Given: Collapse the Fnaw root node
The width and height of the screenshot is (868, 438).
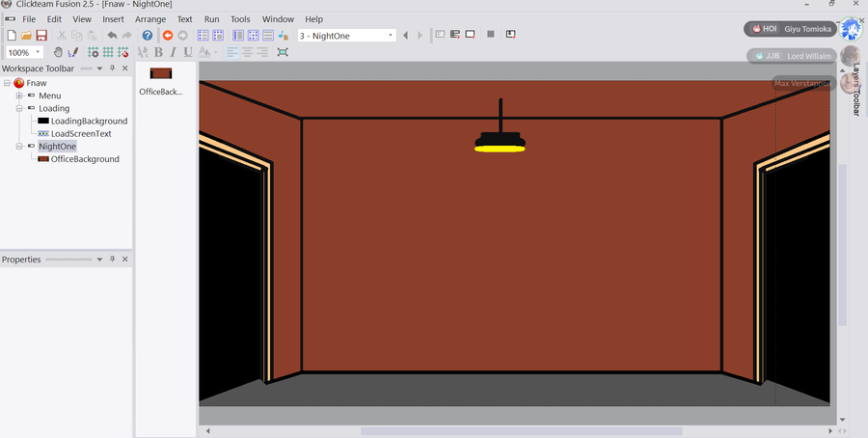Looking at the screenshot, I should tap(7, 83).
